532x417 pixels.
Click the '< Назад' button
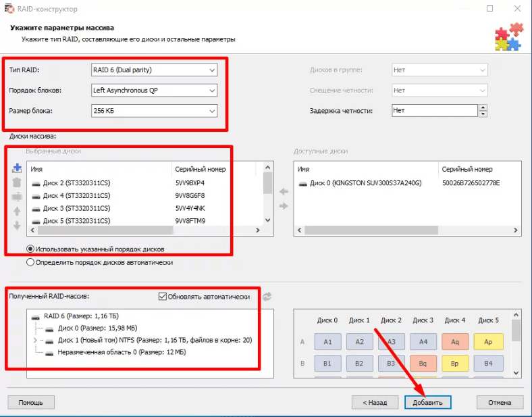pos(375,402)
